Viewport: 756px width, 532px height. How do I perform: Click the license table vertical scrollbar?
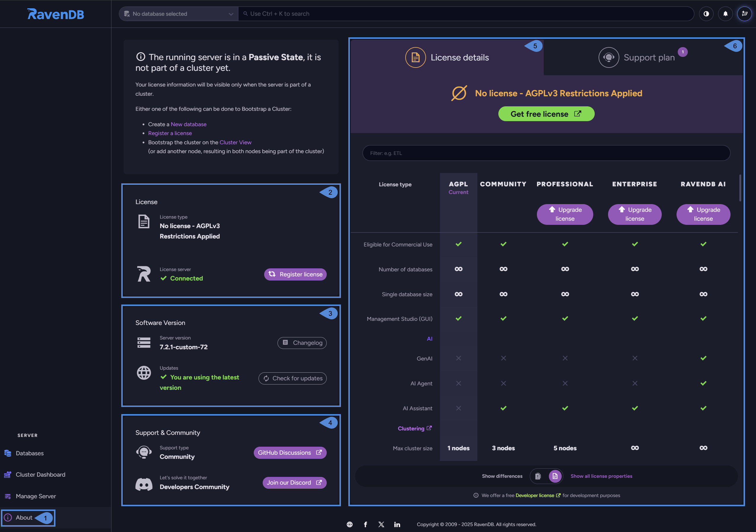[740, 188]
